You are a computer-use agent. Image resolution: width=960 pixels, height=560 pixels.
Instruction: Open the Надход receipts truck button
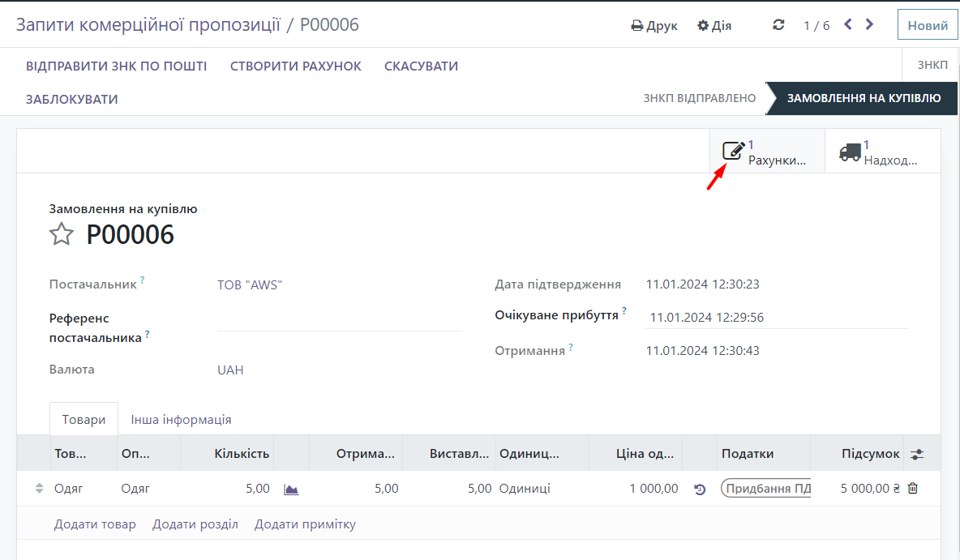(x=882, y=152)
